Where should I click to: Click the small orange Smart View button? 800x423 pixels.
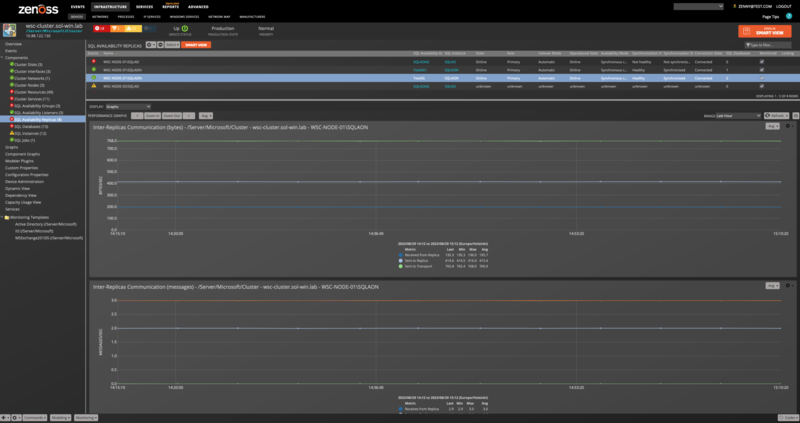(196, 45)
